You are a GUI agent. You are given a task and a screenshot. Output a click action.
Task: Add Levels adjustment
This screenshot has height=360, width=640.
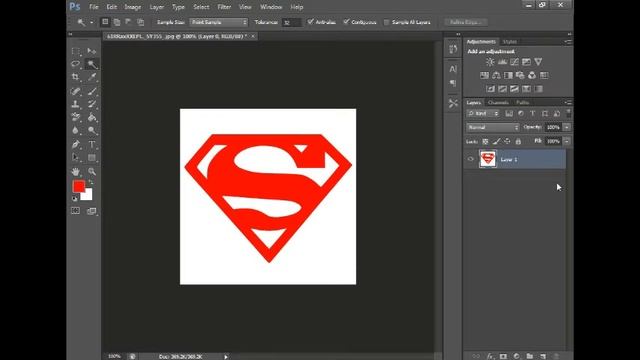coord(502,62)
